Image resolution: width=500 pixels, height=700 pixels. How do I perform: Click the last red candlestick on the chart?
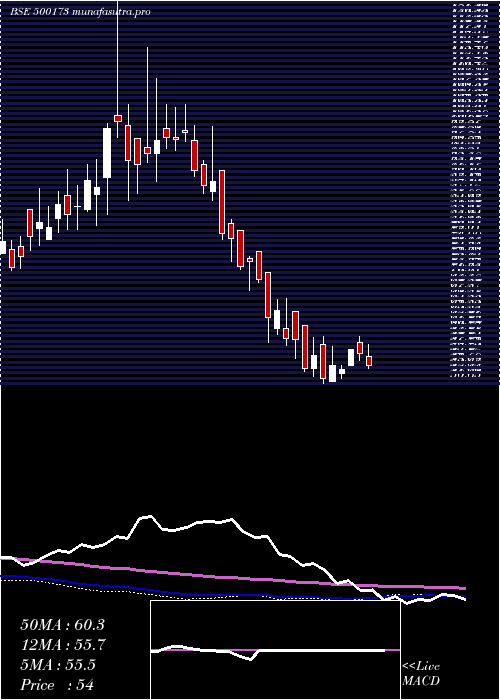pos(369,361)
